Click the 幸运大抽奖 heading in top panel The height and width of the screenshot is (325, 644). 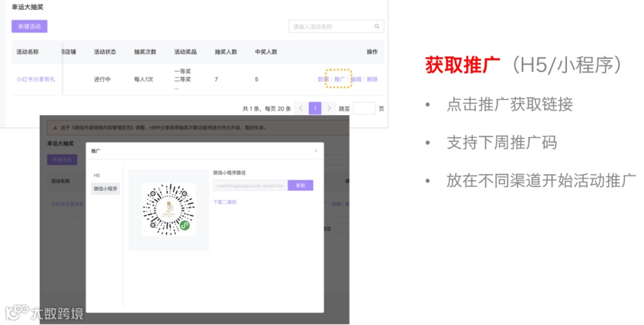(27, 7)
